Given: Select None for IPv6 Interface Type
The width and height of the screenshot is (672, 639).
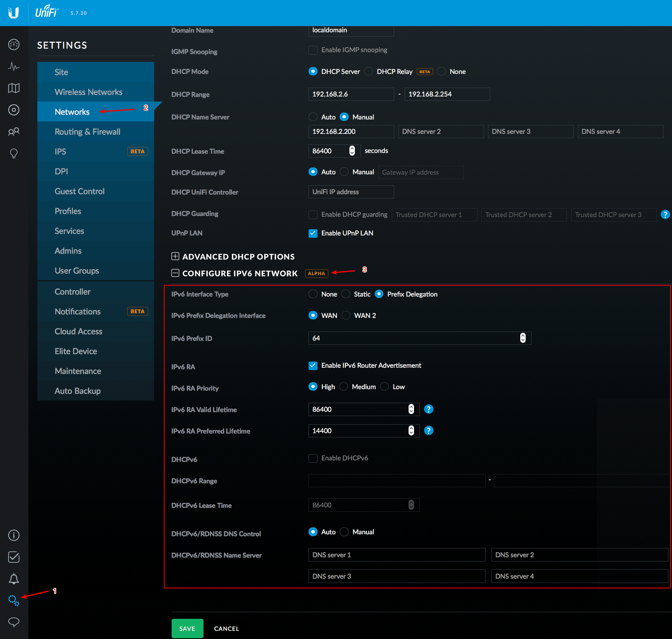Looking at the screenshot, I should coord(313,294).
